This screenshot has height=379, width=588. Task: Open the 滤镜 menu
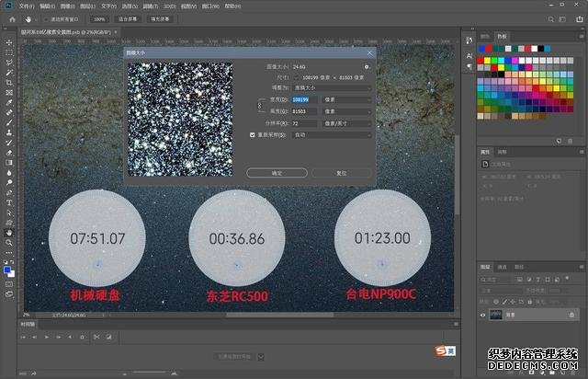(150, 6)
